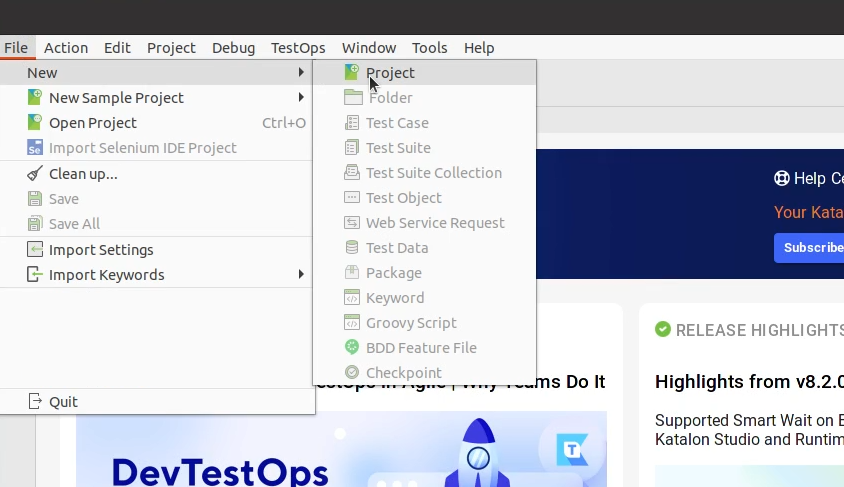844x487 pixels.
Task: Open the Tools menu
Action: click(430, 48)
